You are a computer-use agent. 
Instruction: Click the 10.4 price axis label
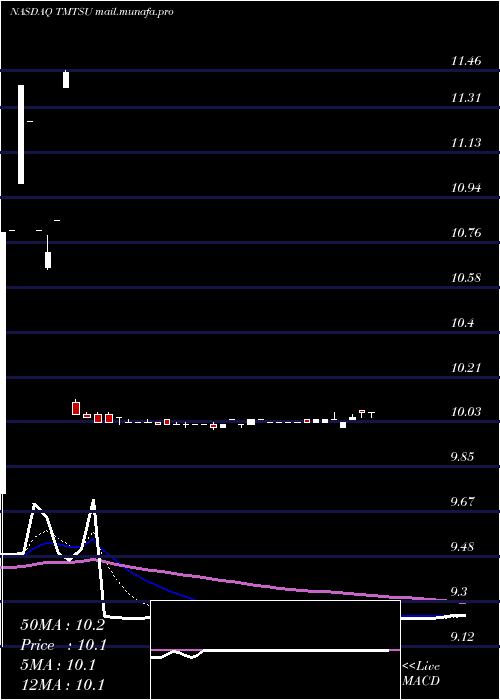pyautogui.click(x=462, y=322)
